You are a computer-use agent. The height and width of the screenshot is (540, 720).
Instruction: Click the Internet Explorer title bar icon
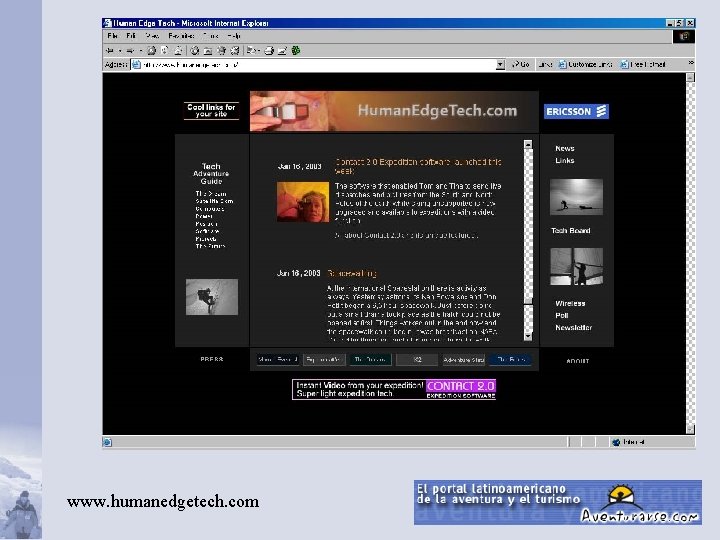click(x=107, y=23)
